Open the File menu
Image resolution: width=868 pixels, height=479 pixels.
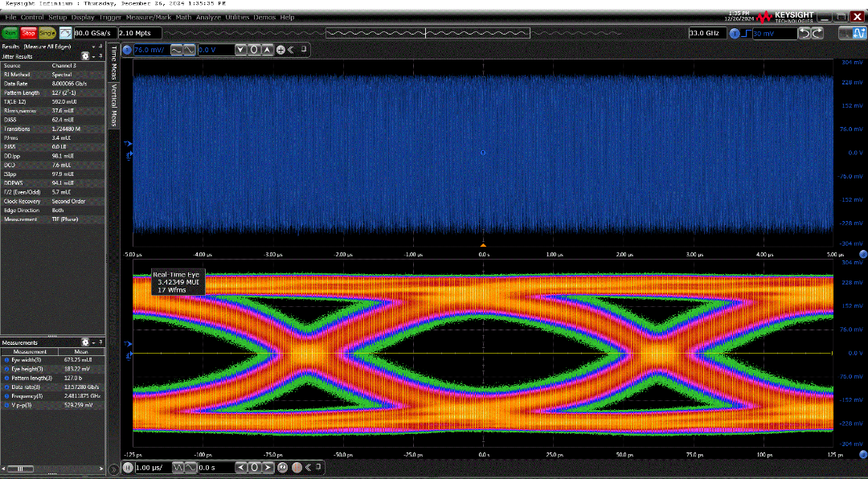point(10,17)
